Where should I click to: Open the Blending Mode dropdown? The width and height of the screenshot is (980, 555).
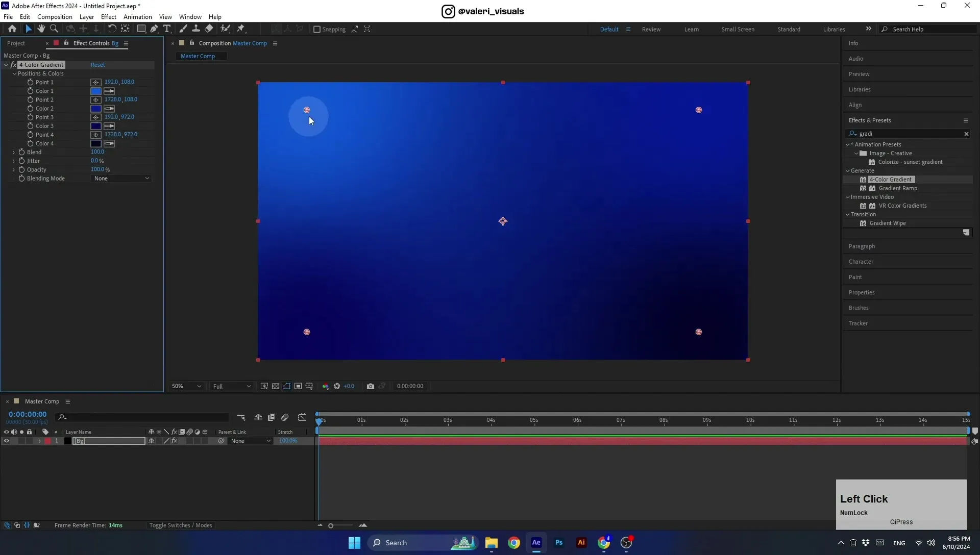(x=121, y=179)
